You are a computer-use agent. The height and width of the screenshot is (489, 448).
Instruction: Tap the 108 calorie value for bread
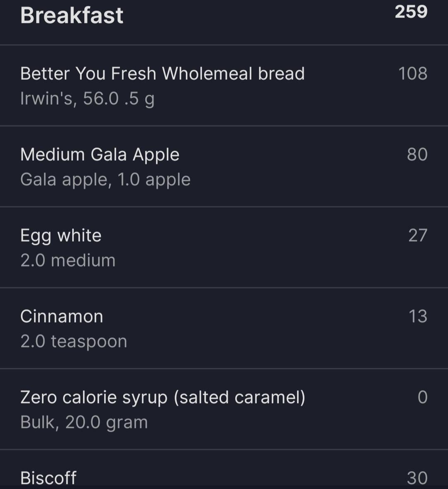[413, 73]
